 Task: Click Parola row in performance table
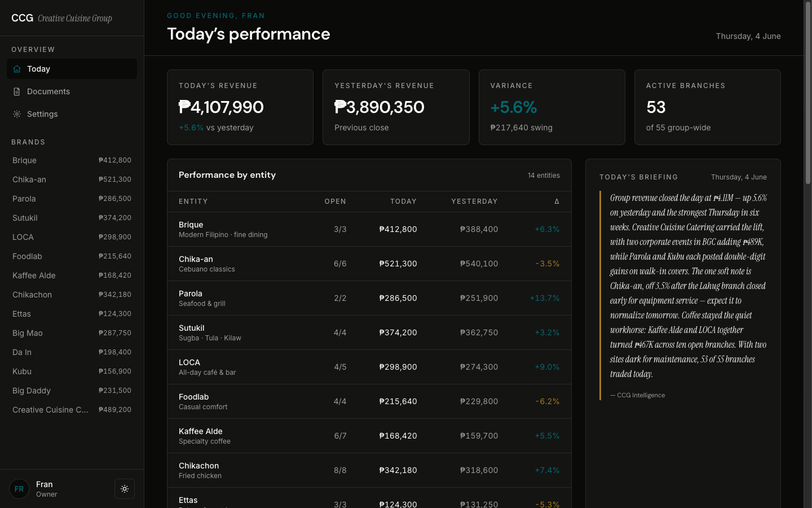[x=369, y=298]
